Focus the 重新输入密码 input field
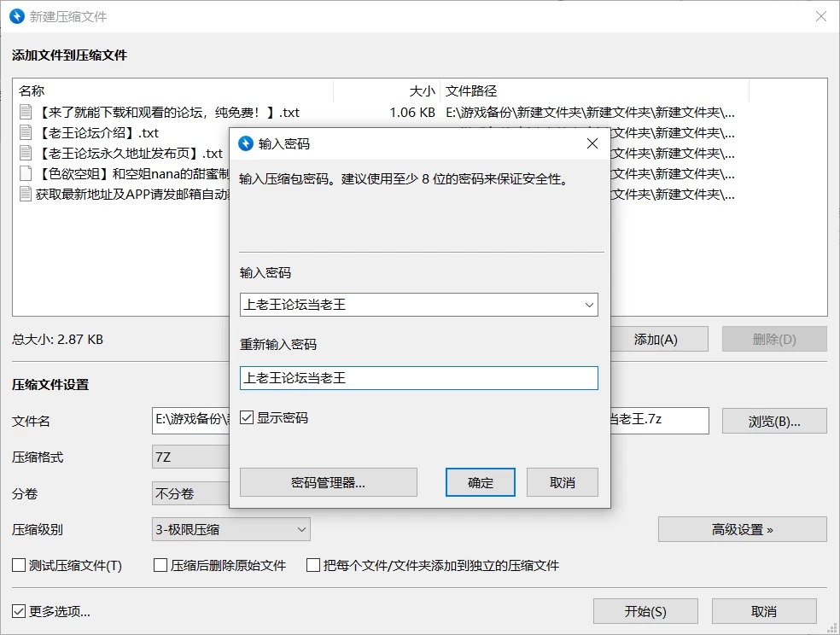Screen dimensions: 840x635 418,378
